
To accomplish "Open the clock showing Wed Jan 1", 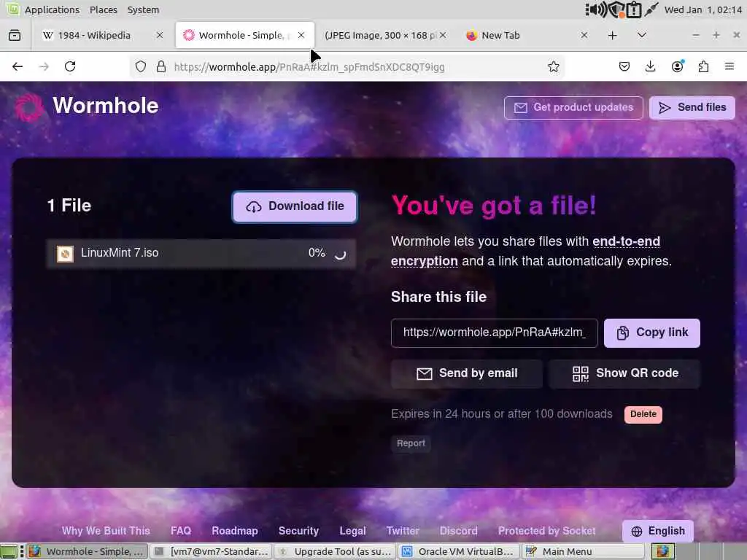I will coord(703,9).
